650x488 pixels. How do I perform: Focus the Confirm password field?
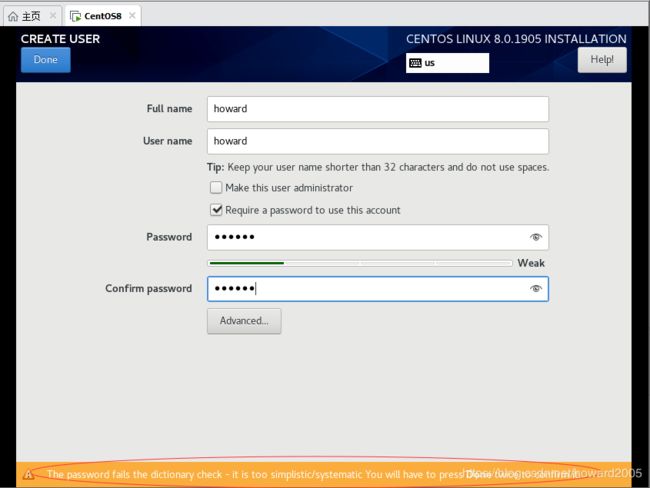378,289
